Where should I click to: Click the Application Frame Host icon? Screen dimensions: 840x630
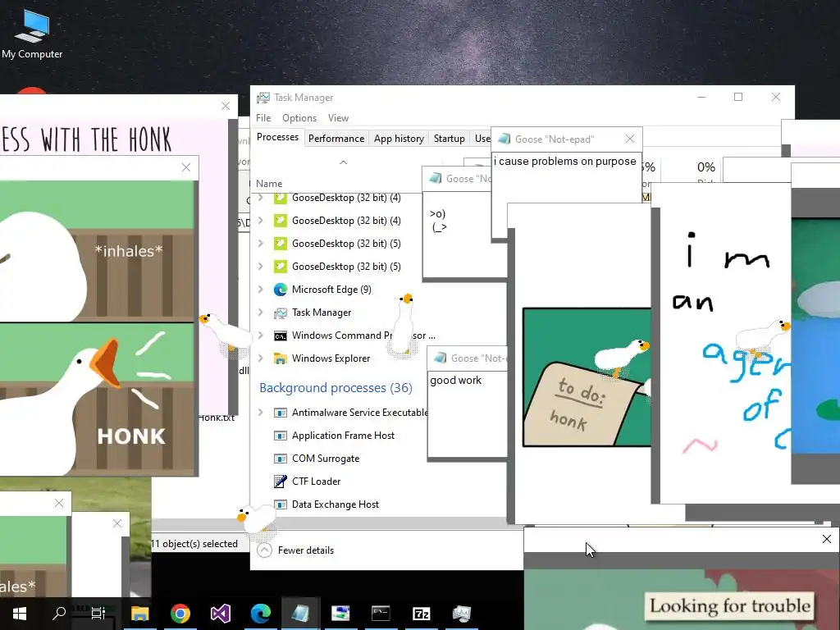point(281,436)
